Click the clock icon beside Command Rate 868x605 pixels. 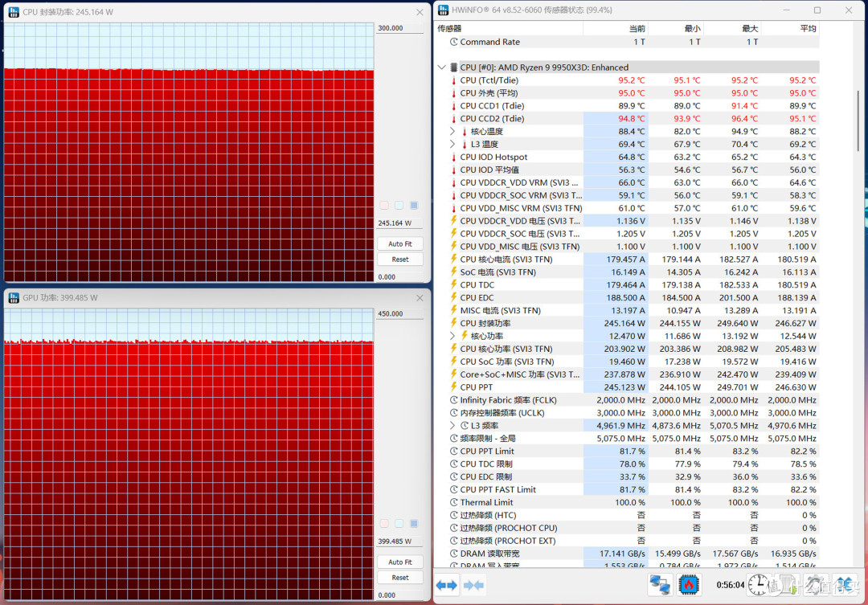454,42
